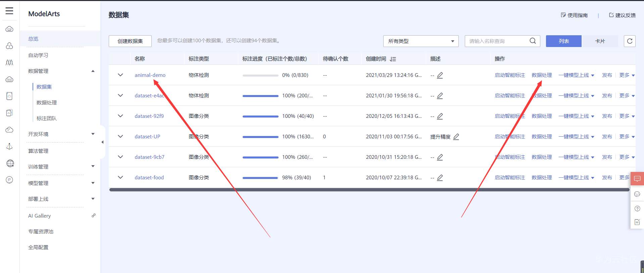The height and width of the screenshot is (273, 644).
Task: Click the 创建数据集 button
Action: pyautogui.click(x=130, y=41)
